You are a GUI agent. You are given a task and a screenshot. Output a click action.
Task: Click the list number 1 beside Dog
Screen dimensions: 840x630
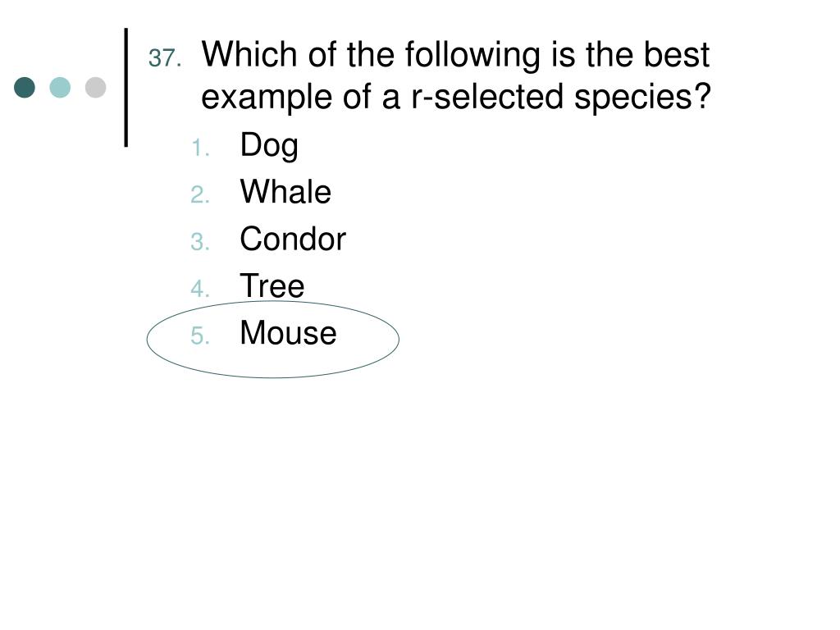coord(200,148)
